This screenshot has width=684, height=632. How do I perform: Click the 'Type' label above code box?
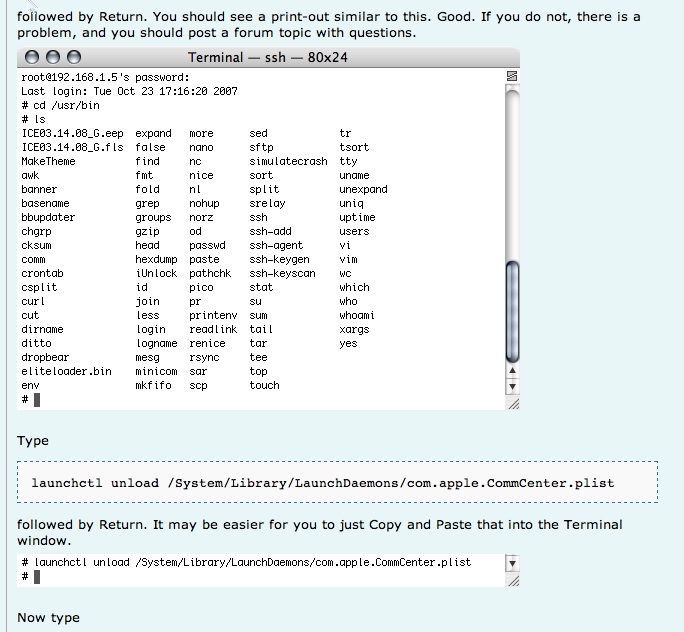(33, 441)
